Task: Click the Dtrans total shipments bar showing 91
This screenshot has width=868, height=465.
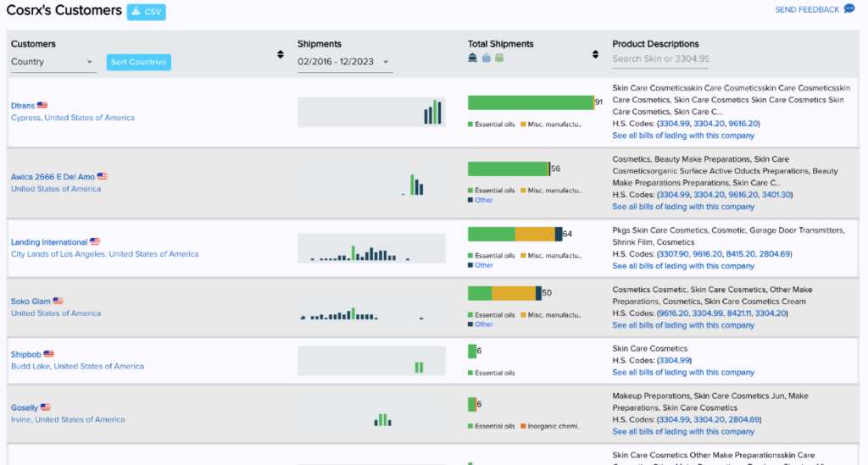Action: click(x=531, y=102)
